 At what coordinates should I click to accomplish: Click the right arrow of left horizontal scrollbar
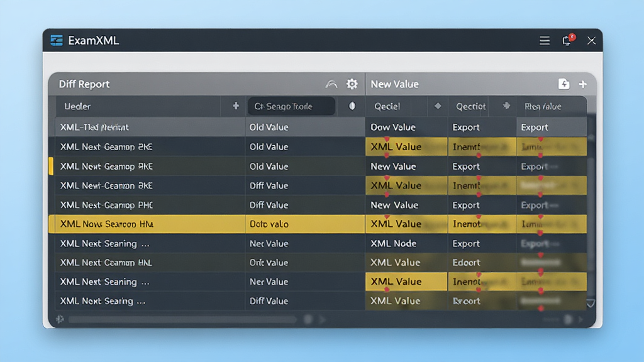[323, 319]
